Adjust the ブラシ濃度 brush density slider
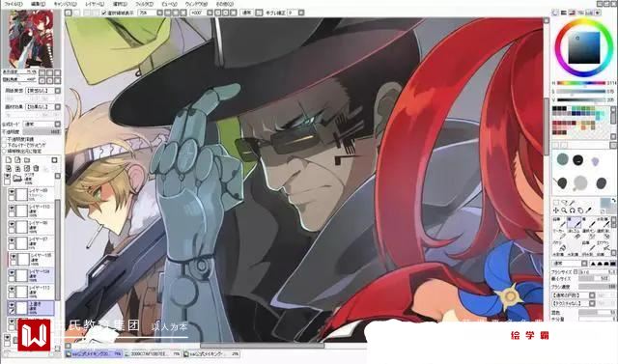Image resolution: width=618 pixels, height=364 pixels. click(597, 287)
